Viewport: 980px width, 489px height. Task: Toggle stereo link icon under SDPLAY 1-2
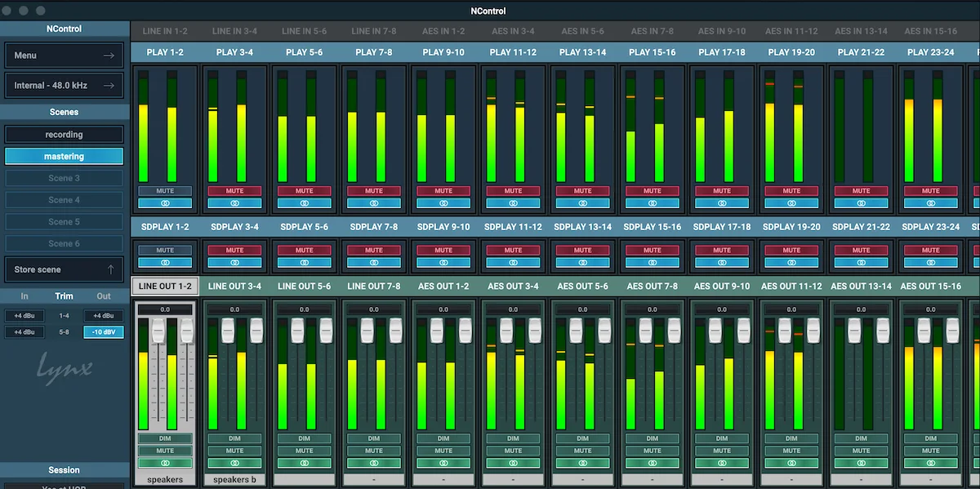point(165,263)
